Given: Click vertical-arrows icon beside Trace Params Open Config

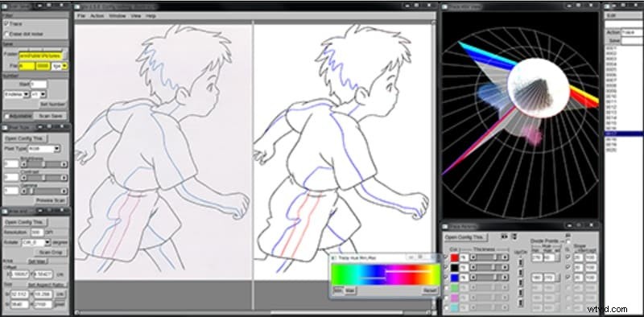Looking at the screenshot, I should point(514,237).
